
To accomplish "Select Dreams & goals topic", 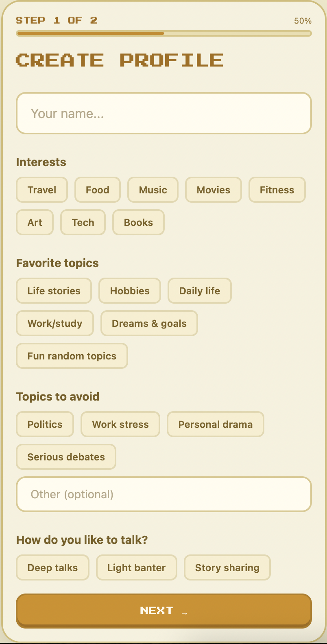I will coord(149,323).
